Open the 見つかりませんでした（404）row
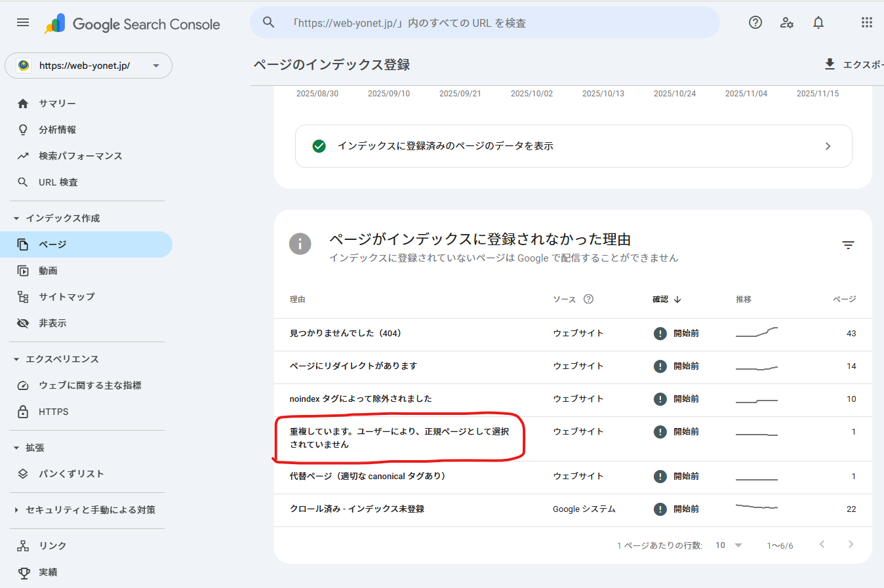 click(346, 334)
